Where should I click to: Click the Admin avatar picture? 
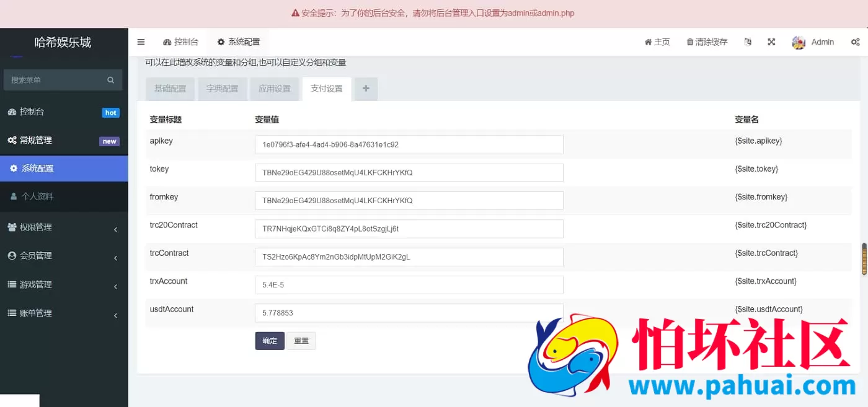click(x=799, y=42)
